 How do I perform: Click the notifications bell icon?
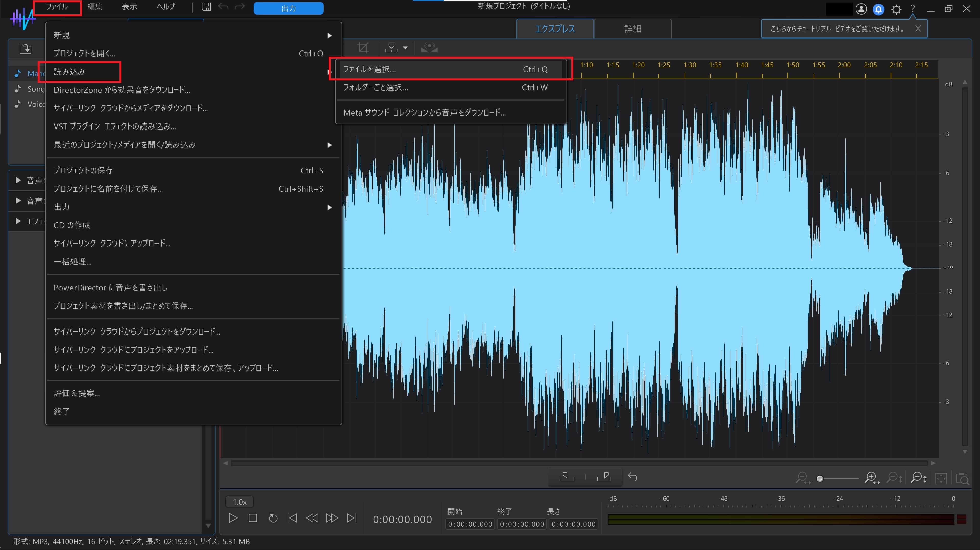(878, 9)
